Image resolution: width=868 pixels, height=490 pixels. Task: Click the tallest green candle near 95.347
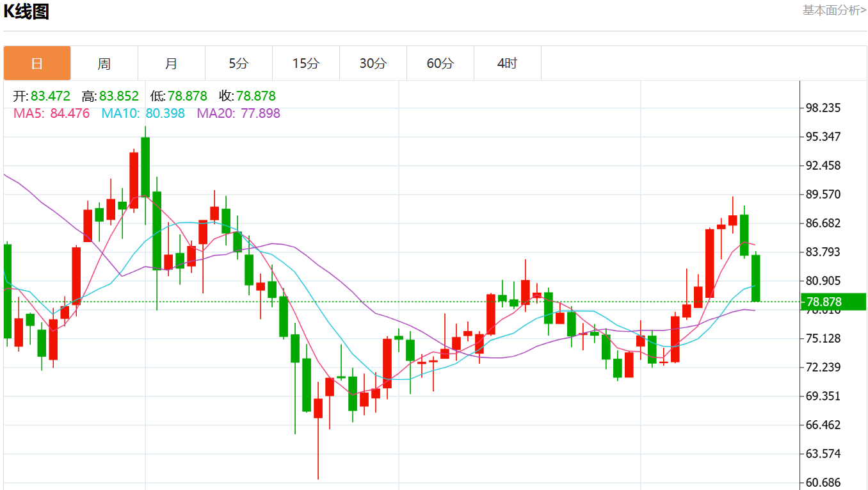(x=145, y=167)
